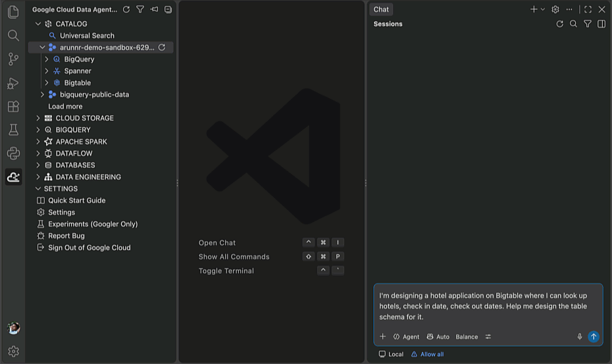This screenshot has width=612, height=364.
Task: Send the chat message
Action: 594,336
